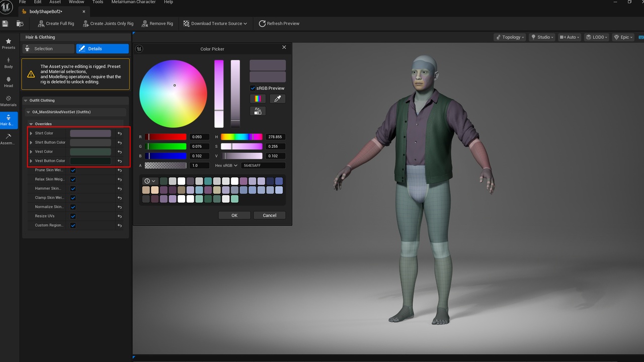This screenshot has height=362, width=644.
Task: Reset Clamp Skin Weights to default
Action: tap(120, 198)
